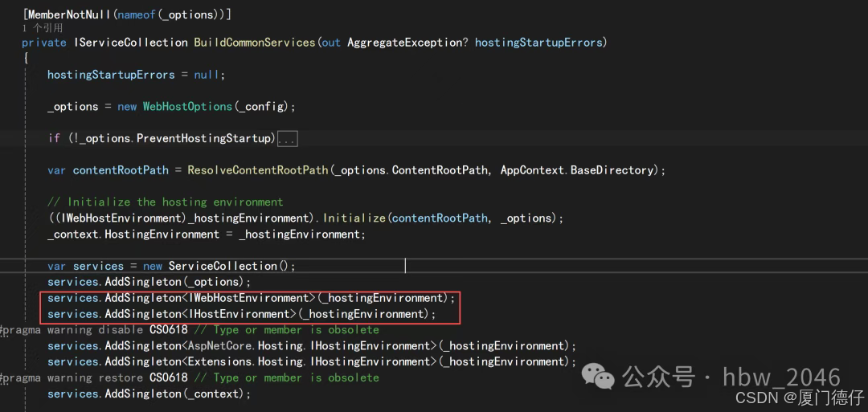Click the IServiceCollection return type
Viewport: 868px width, 412px height.
pyautogui.click(x=131, y=43)
